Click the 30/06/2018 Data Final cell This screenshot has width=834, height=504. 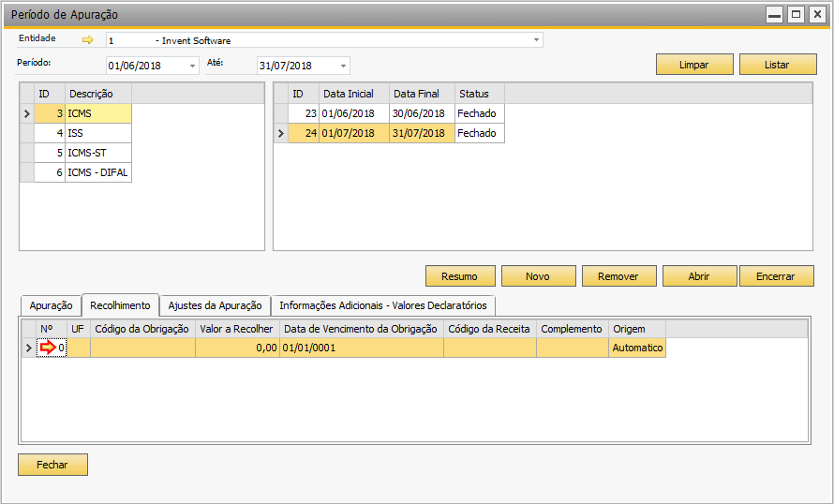(422, 113)
